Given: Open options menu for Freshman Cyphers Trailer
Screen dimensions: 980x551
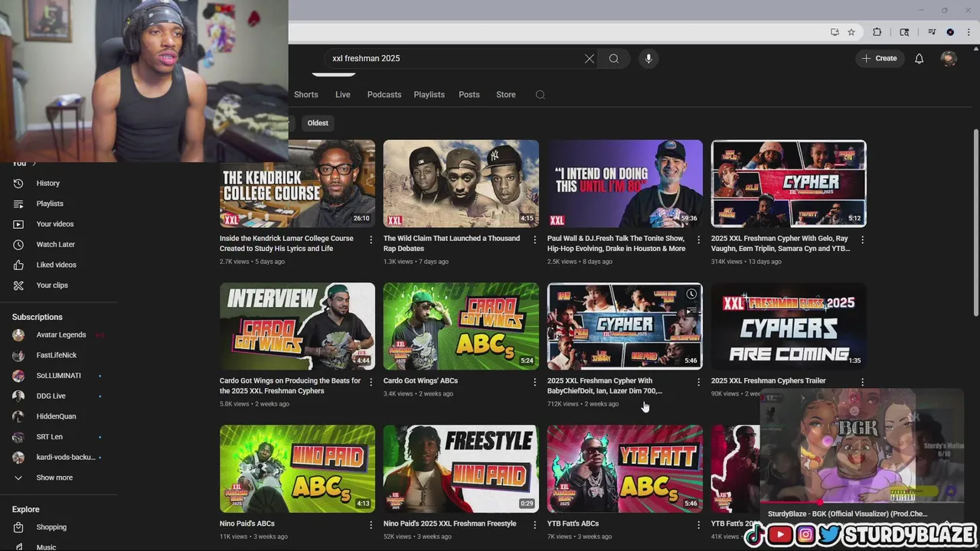Looking at the screenshot, I should coord(862,382).
